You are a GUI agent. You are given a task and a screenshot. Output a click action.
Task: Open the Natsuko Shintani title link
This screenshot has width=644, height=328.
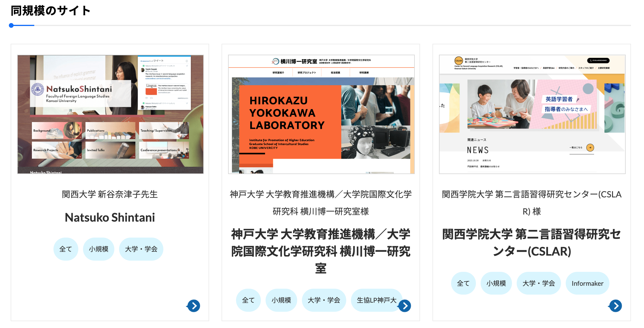pos(110,217)
